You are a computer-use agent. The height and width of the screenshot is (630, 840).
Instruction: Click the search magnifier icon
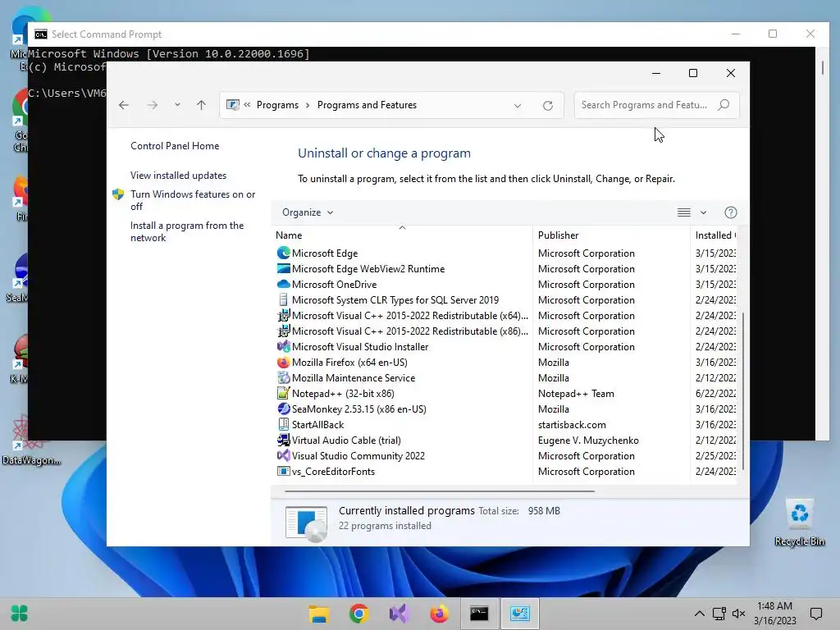(724, 104)
